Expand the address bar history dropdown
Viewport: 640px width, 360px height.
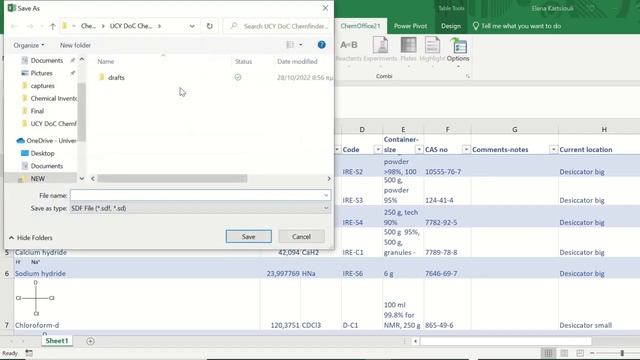click(x=192, y=26)
